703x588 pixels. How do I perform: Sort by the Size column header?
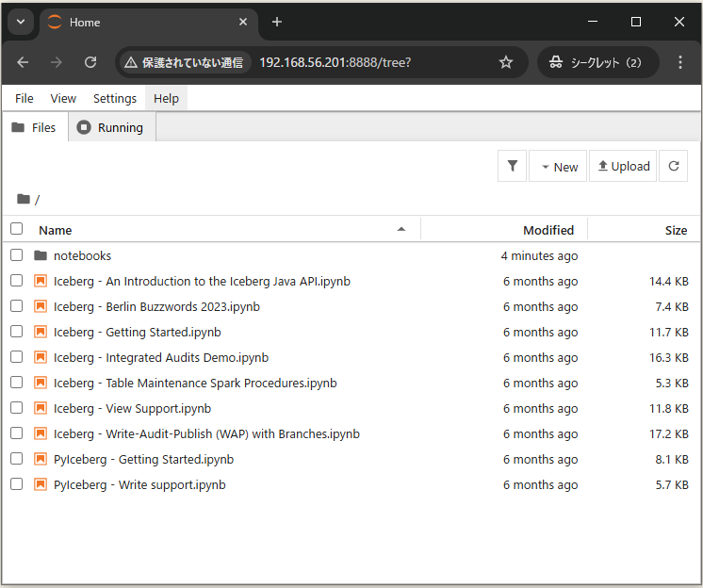coord(676,230)
